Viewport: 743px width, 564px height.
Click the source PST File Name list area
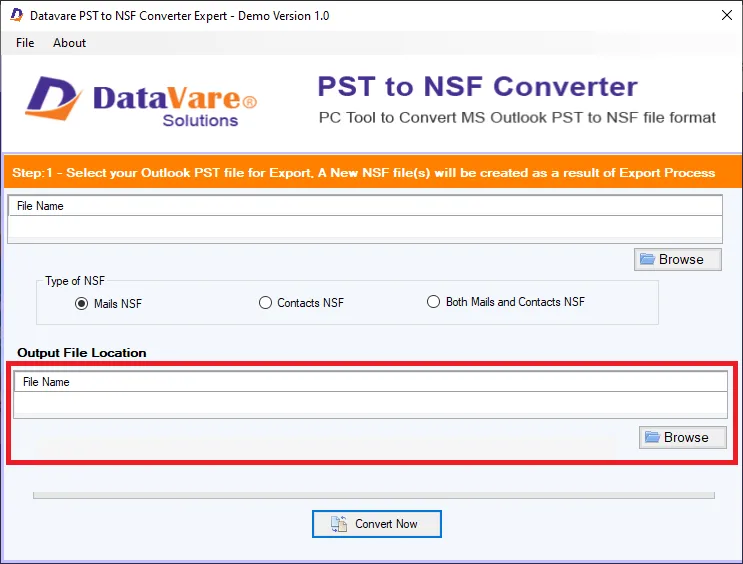click(x=365, y=219)
